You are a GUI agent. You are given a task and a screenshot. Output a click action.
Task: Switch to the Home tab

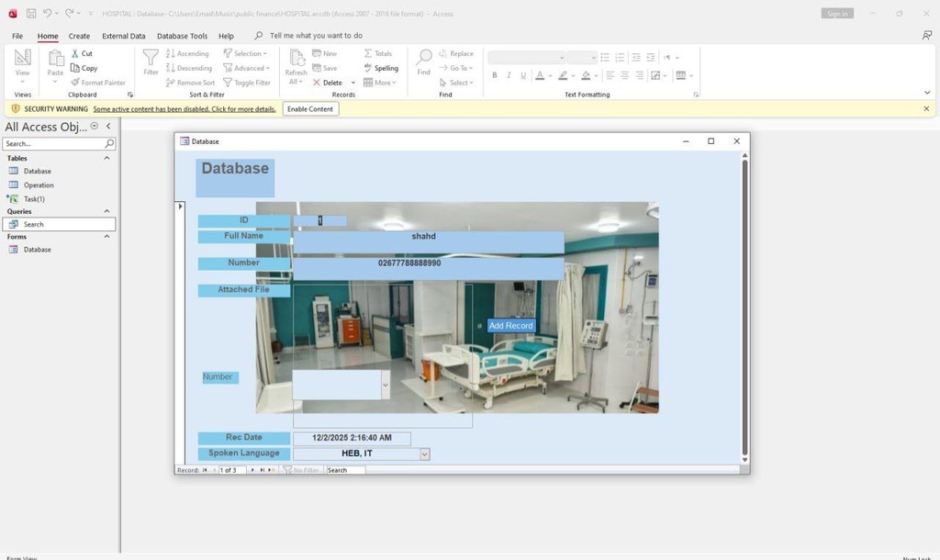pyautogui.click(x=48, y=36)
